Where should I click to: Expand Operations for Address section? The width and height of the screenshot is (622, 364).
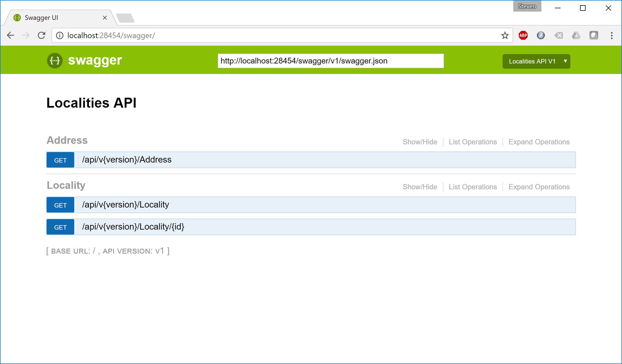pyautogui.click(x=539, y=142)
